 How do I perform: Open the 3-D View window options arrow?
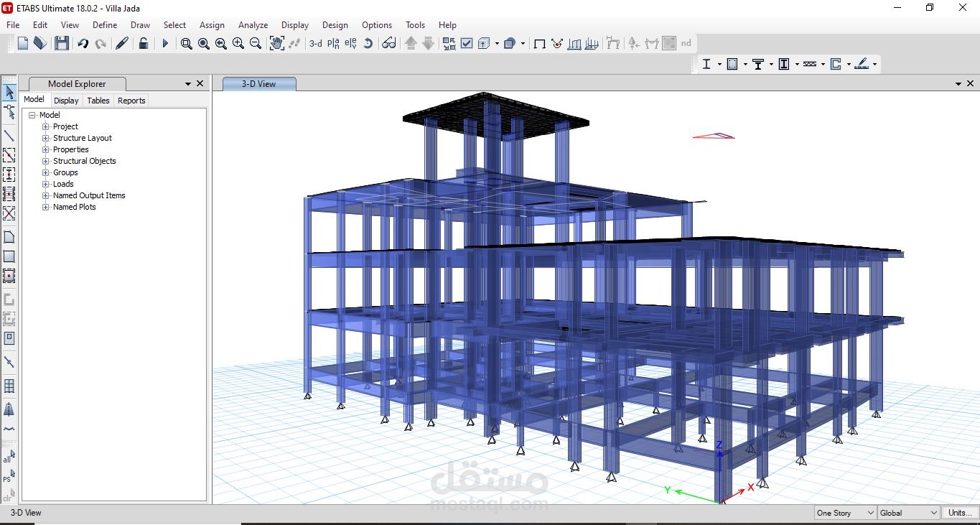(959, 84)
